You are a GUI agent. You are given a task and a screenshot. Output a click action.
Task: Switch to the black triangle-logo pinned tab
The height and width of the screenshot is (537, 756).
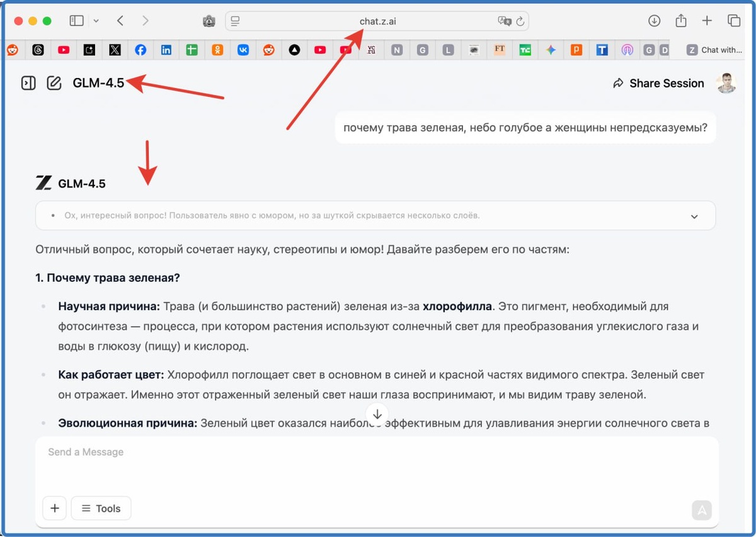[294, 50]
